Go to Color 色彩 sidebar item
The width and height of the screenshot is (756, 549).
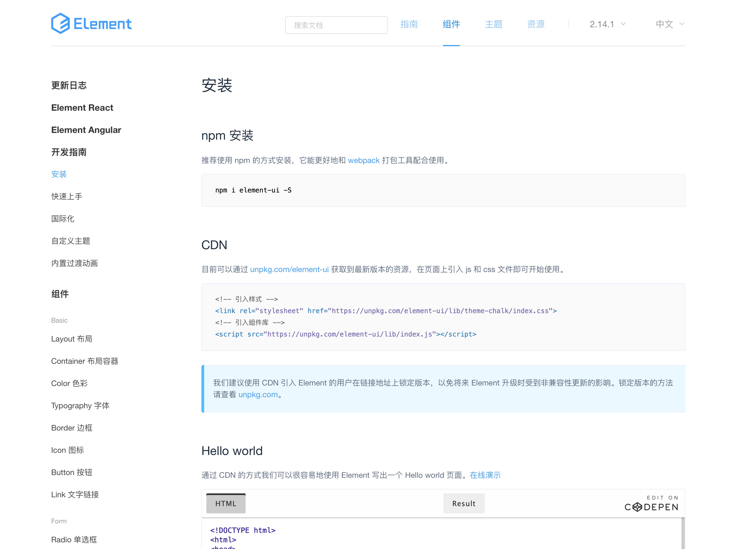point(69,383)
